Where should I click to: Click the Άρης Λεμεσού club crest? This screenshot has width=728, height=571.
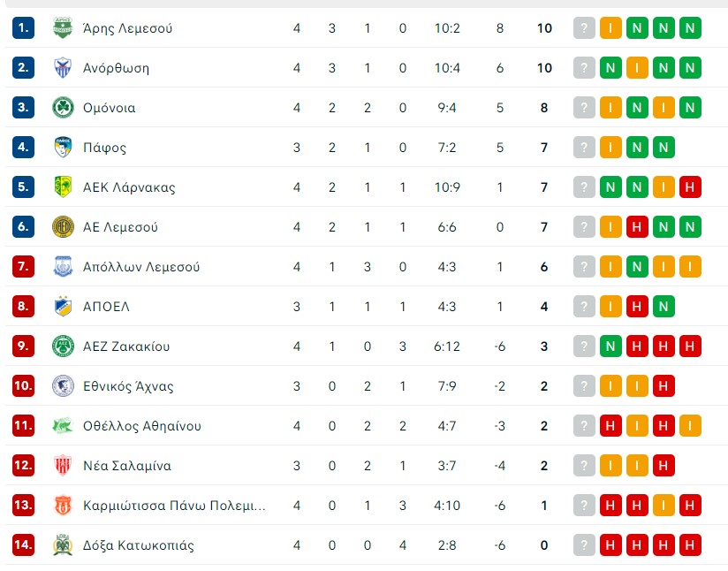[63, 28]
